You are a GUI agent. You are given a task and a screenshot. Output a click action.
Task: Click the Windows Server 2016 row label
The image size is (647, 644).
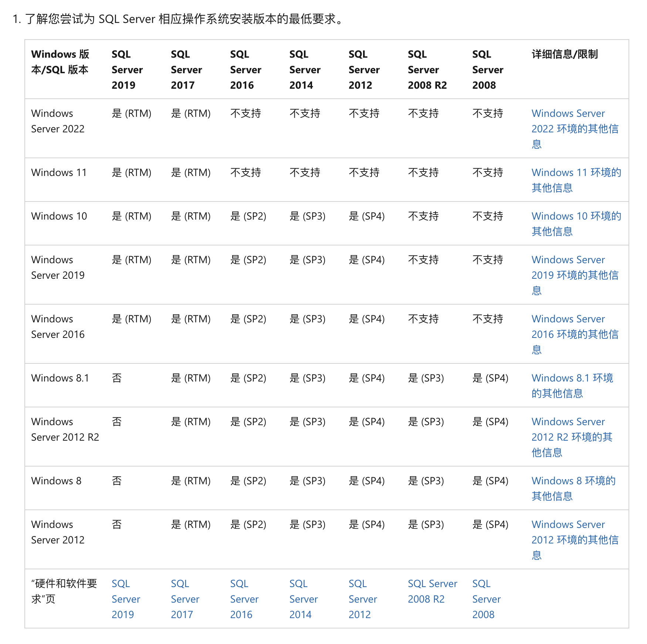(58, 326)
